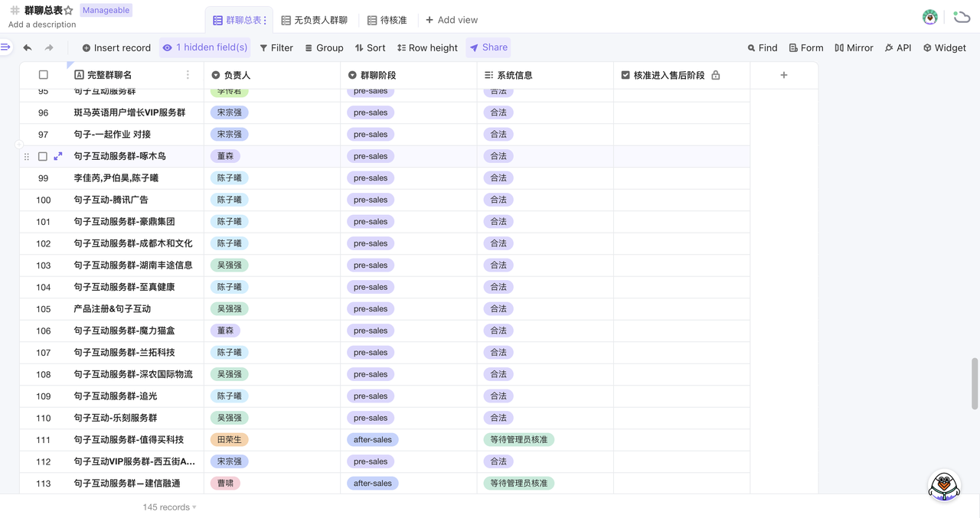This screenshot has width=980, height=518.
Task: Switch to the 无负责人群聊 view tab
Action: click(x=314, y=20)
